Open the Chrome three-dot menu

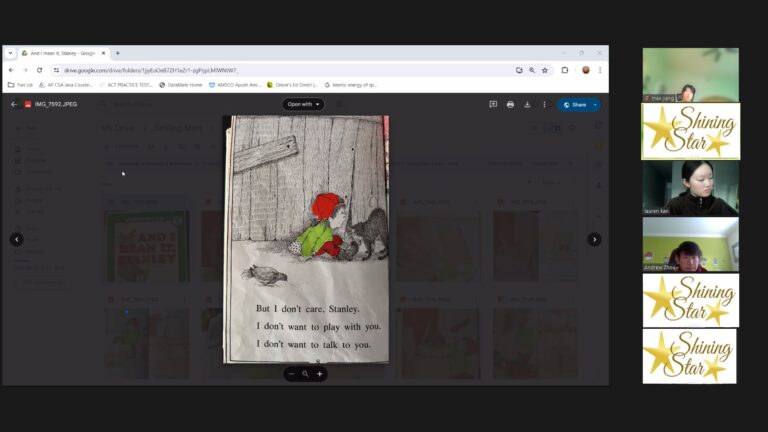tap(600, 70)
